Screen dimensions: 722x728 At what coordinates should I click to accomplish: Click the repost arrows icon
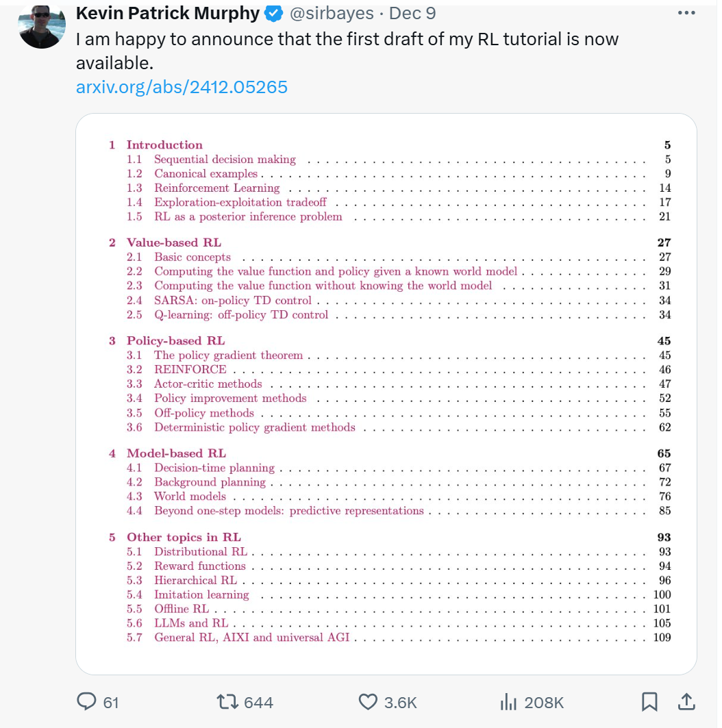(x=227, y=701)
